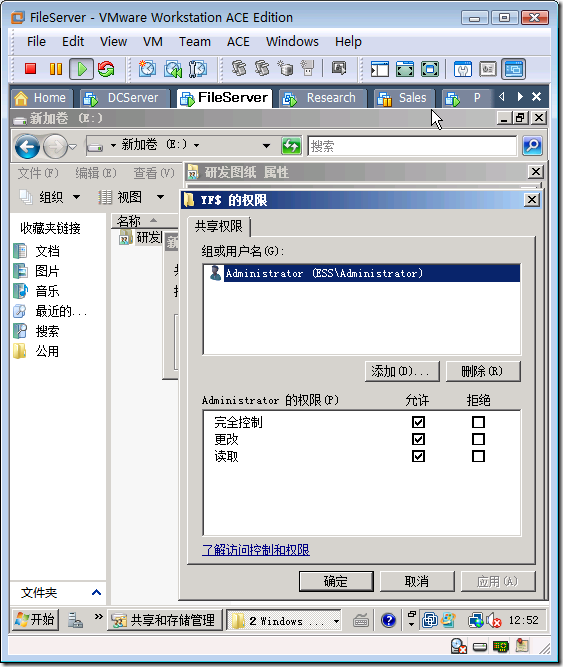Click the blue magnifier search icon

tap(532, 146)
